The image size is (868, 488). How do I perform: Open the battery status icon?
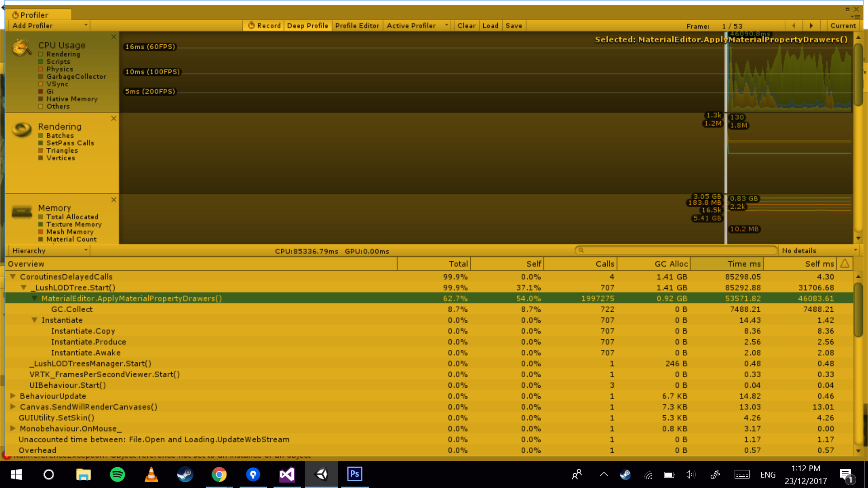pos(669,474)
